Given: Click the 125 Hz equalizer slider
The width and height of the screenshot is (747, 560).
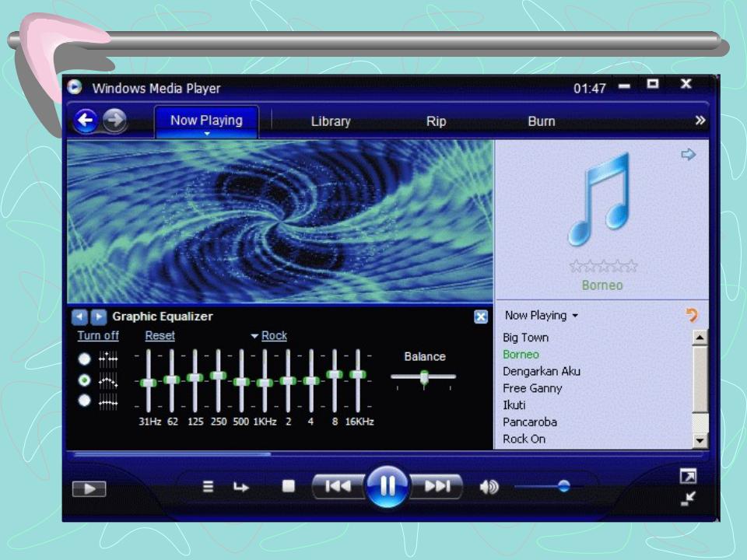Looking at the screenshot, I should coord(195,378).
